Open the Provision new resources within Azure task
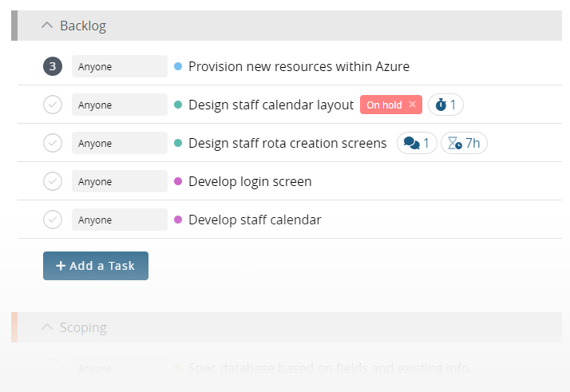Screen dimensions: 570x392 coord(299,66)
